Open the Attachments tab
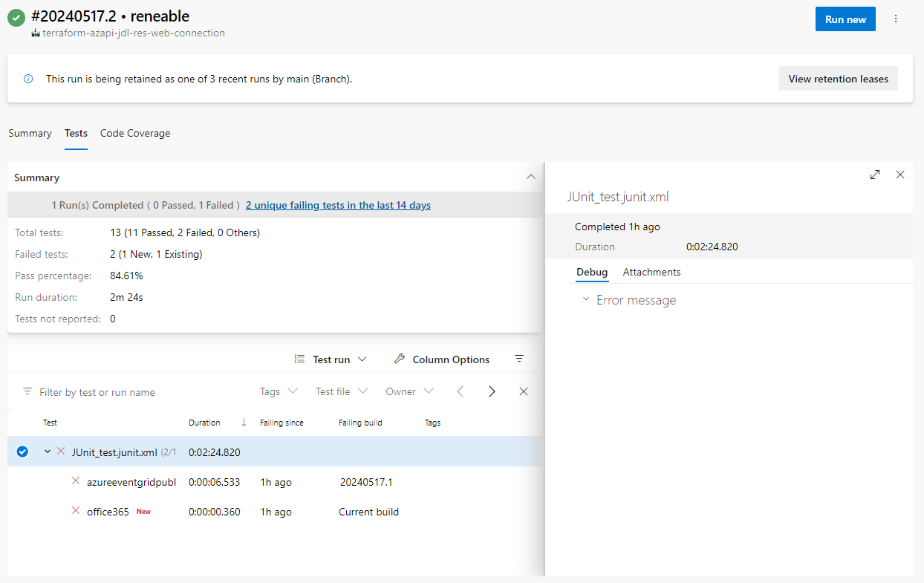This screenshot has width=924, height=583. click(651, 273)
